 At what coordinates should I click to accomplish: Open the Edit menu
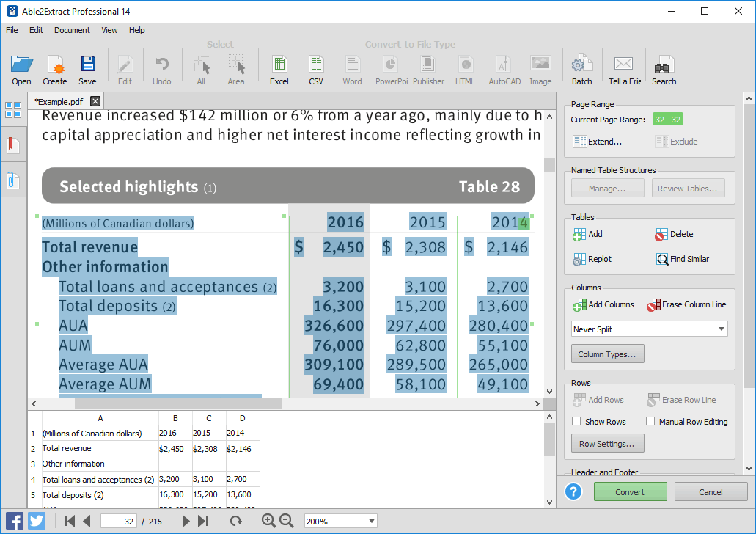point(36,30)
